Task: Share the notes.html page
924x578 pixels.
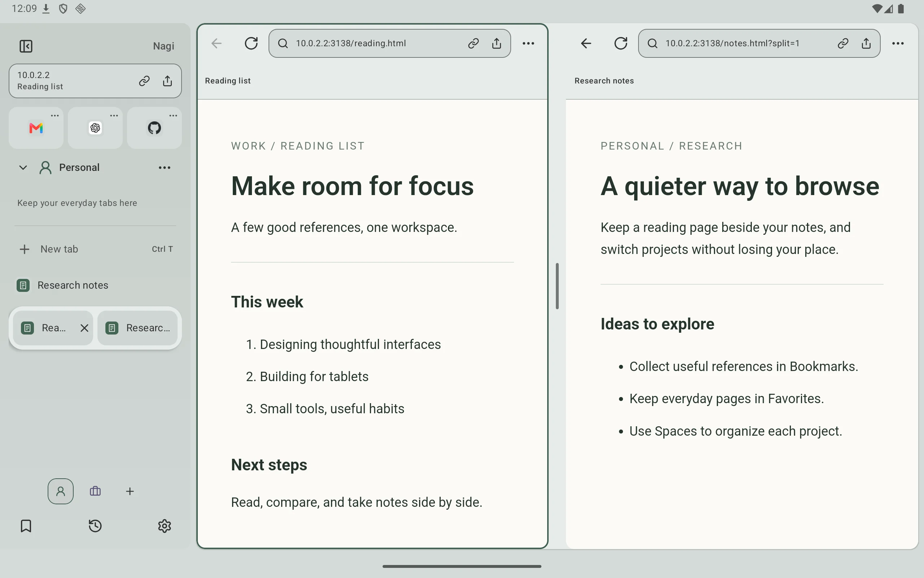Action: pos(866,43)
